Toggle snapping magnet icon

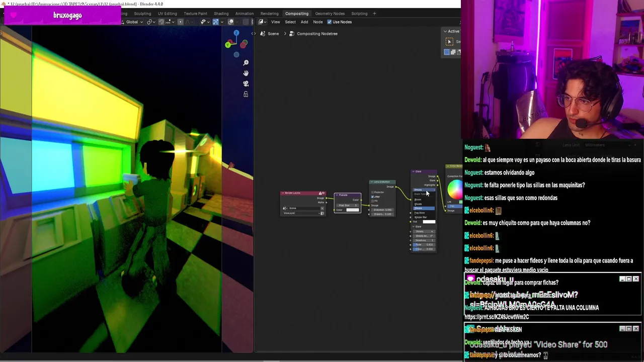[161, 22]
